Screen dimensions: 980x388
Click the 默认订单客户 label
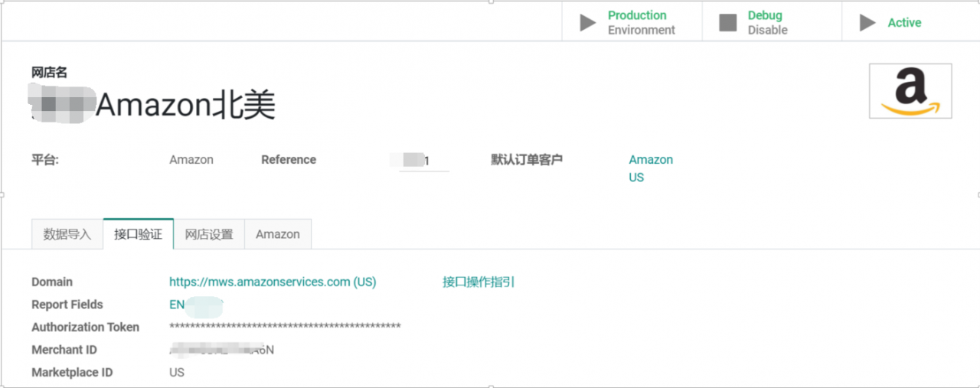pyautogui.click(x=527, y=160)
